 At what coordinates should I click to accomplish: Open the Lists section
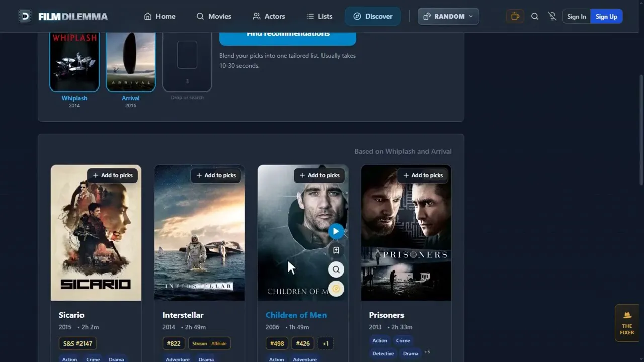[319, 16]
